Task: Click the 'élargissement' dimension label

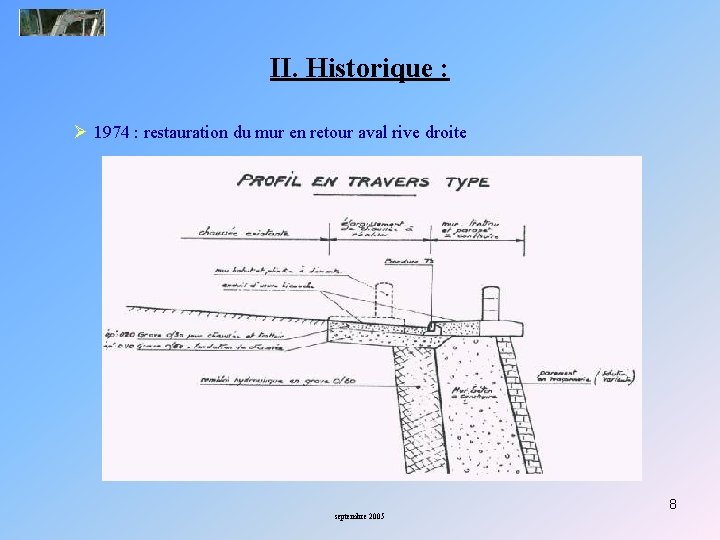Action: click(378, 228)
